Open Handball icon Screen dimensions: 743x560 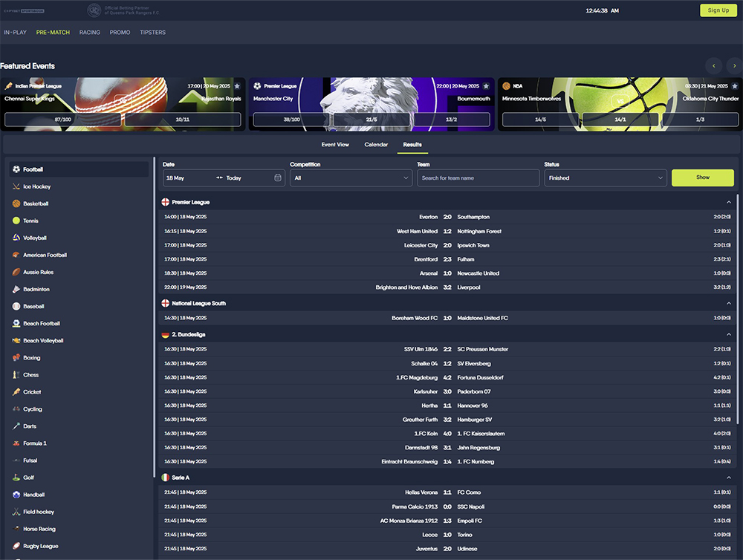[x=16, y=494]
